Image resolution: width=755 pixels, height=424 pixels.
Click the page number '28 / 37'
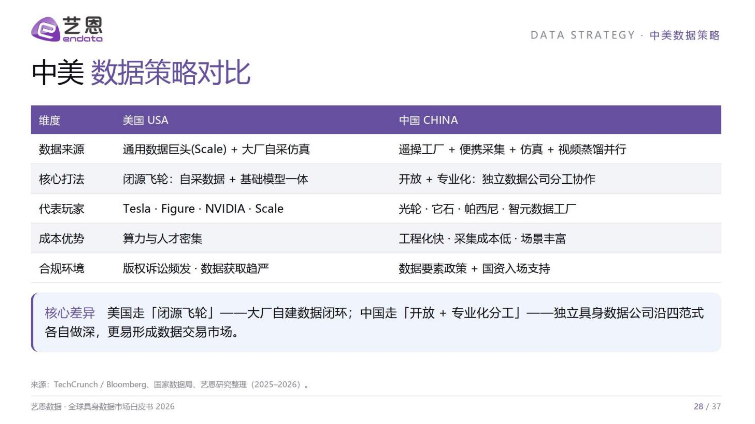pyautogui.click(x=707, y=407)
